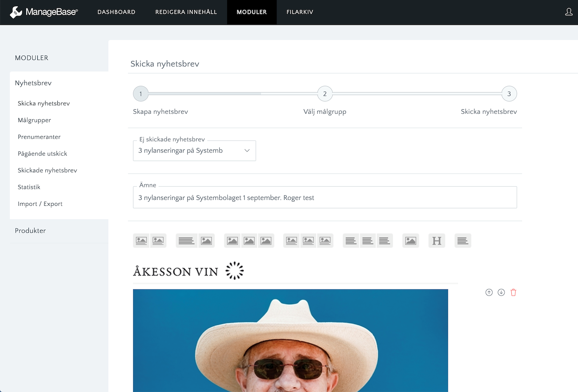Insert text-beside-image layout block
This screenshot has width=578, height=392.
tap(195, 240)
